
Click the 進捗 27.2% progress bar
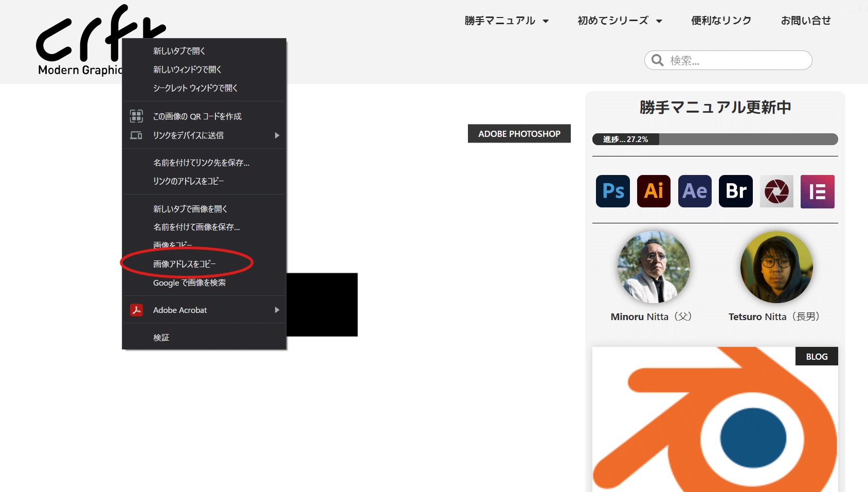coord(715,139)
